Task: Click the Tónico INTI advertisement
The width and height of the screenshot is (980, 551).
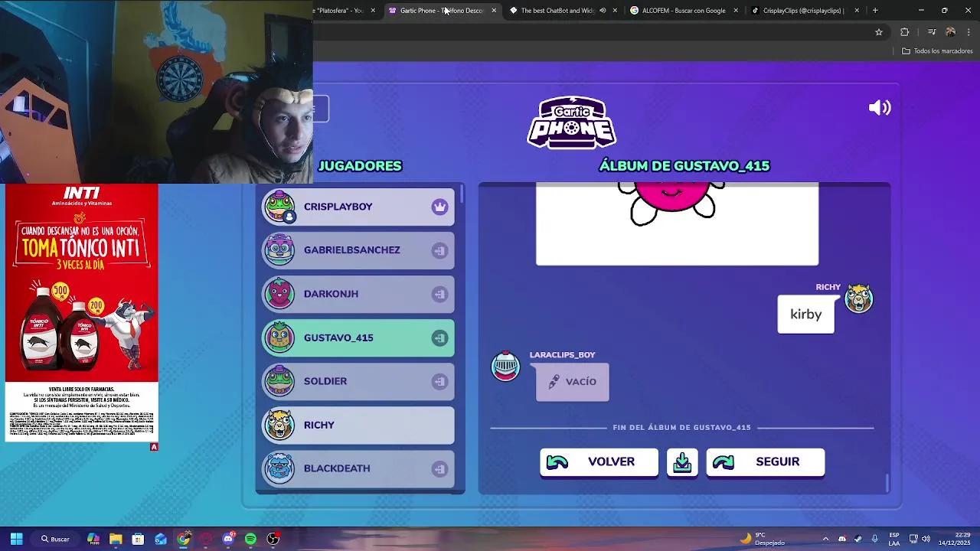Action: (82, 312)
